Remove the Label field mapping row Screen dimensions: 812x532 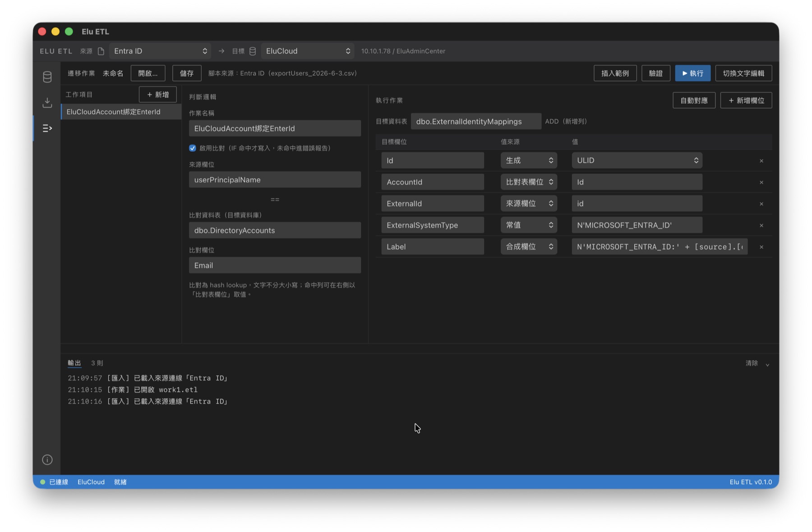761,247
